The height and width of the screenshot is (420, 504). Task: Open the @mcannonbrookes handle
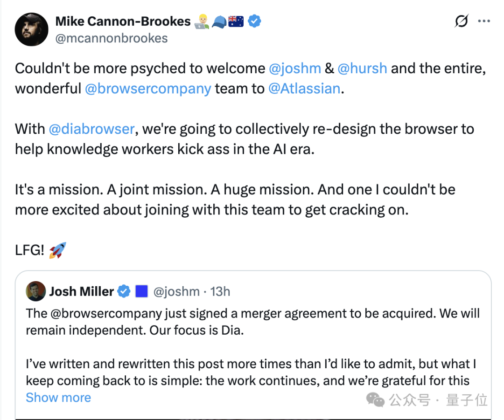coord(112,38)
